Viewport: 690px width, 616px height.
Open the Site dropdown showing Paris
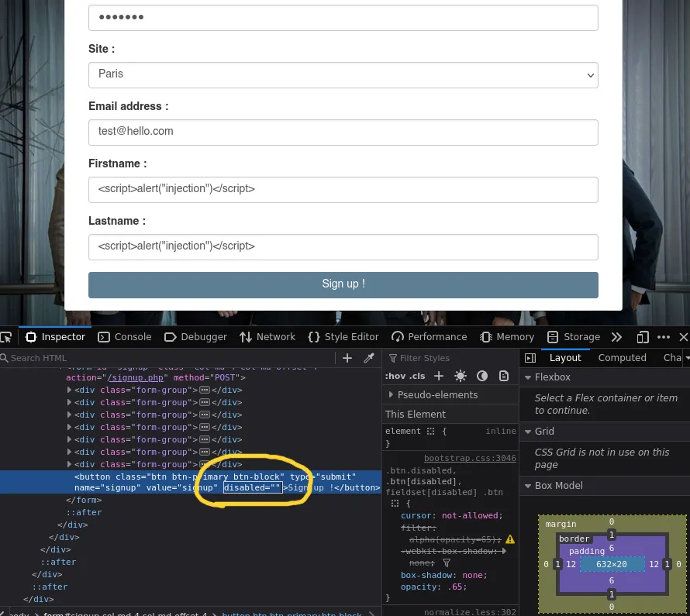pyautogui.click(x=343, y=74)
